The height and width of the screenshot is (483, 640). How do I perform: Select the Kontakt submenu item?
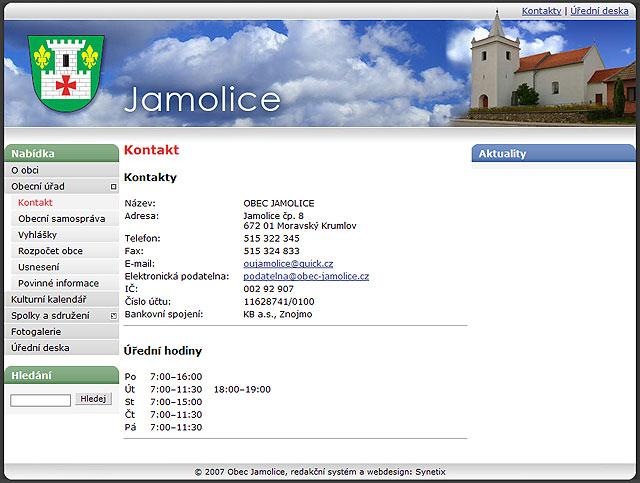[35, 202]
